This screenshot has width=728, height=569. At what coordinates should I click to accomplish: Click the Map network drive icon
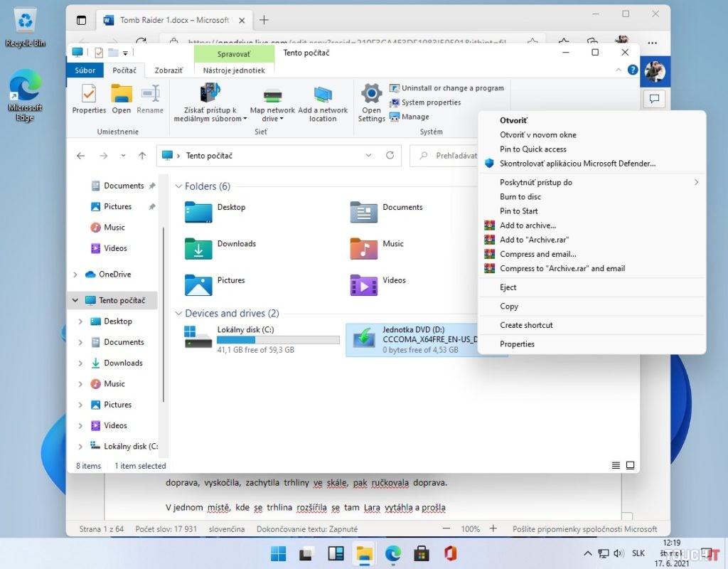tap(273, 100)
